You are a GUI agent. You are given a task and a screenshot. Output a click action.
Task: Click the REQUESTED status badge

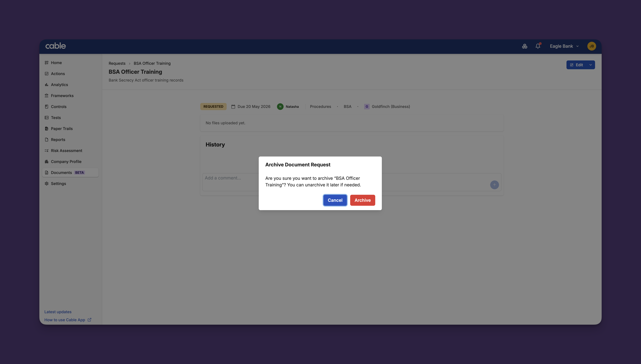pyautogui.click(x=213, y=107)
